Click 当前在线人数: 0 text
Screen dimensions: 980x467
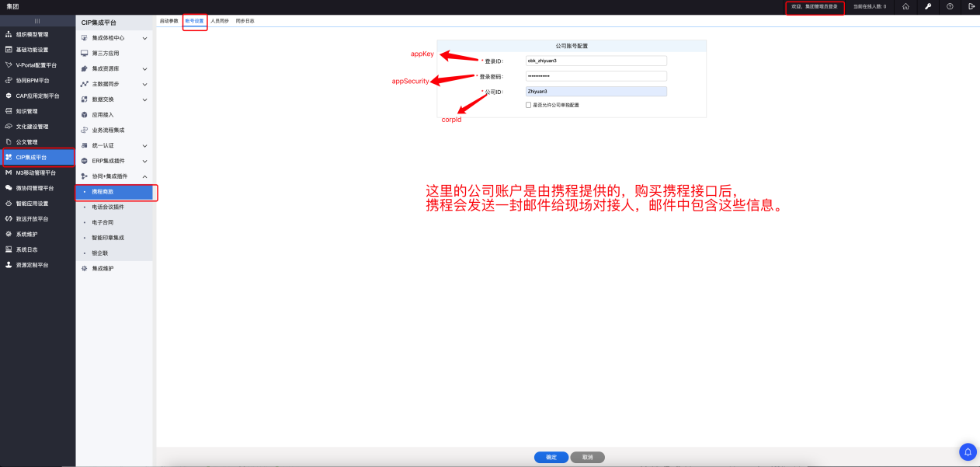[869, 6]
